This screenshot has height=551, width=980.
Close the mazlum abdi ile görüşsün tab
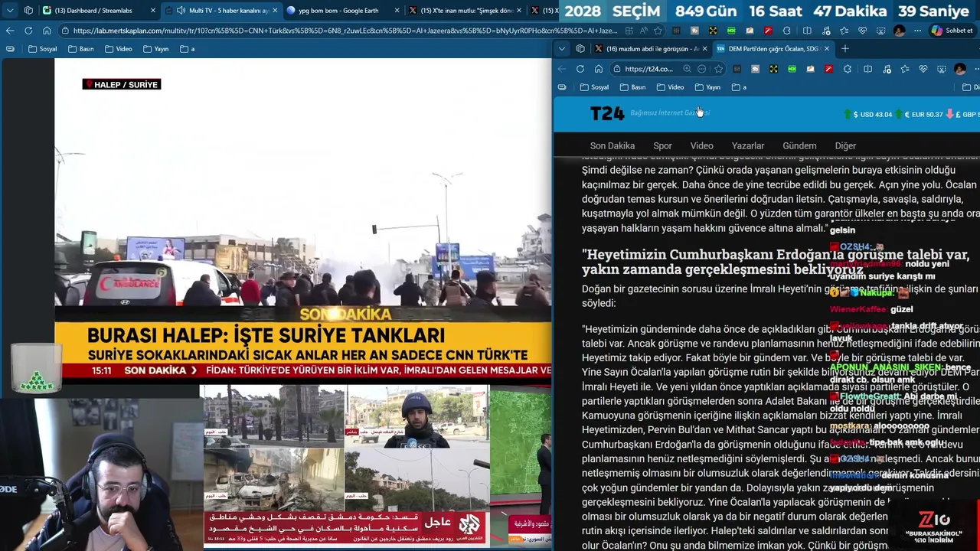[704, 49]
